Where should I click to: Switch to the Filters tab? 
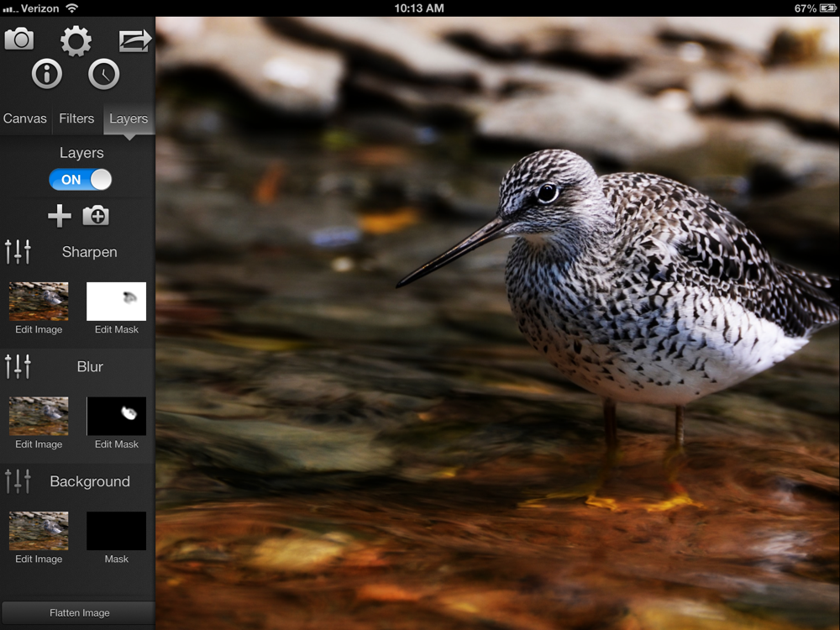pyautogui.click(x=76, y=118)
